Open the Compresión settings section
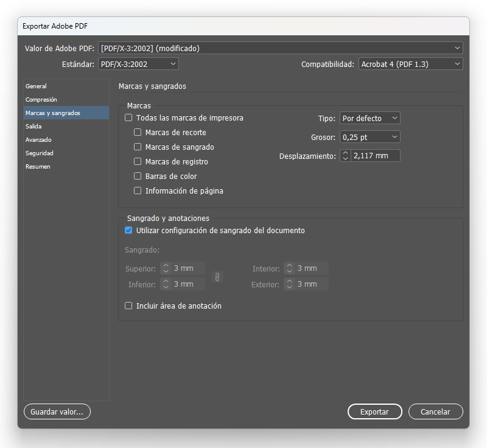Image resolution: width=487 pixels, height=448 pixels. (x=66, y=100)
